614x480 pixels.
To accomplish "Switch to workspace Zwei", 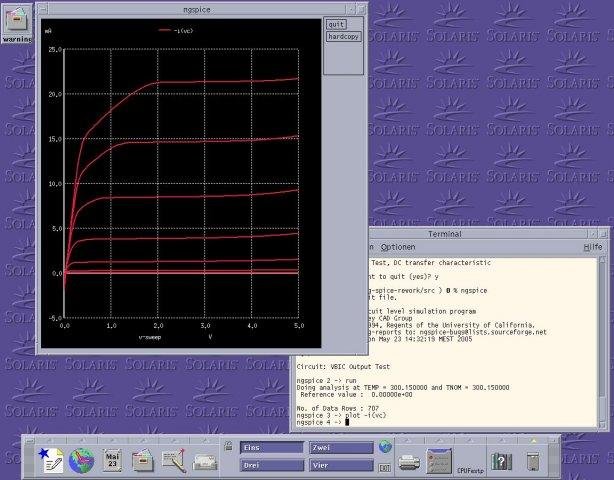I will (341, 448).
